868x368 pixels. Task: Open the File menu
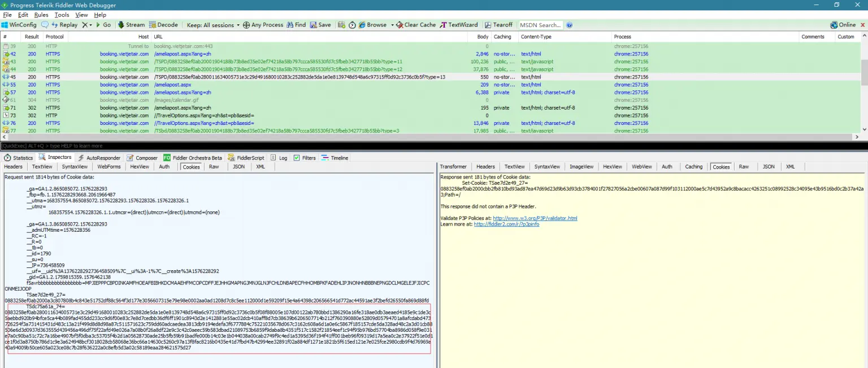pyautogui.click(x=7, y=15)
